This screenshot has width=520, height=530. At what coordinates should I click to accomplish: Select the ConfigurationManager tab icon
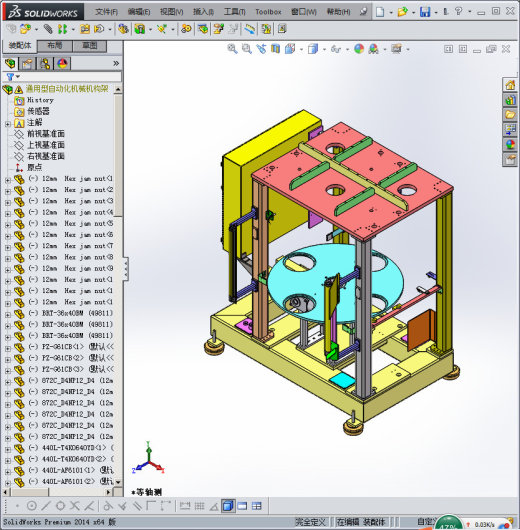pyautogui.click(x=45, y=64)
